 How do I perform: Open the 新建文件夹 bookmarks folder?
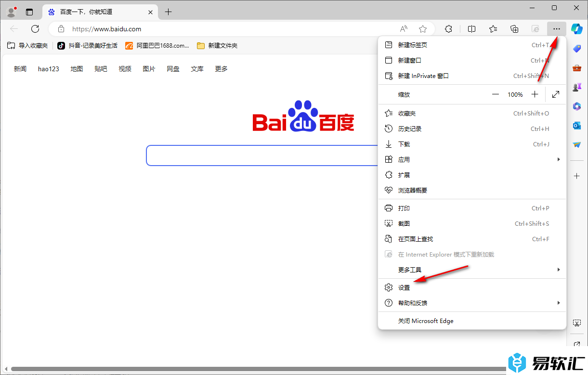(x=217, y=46)
